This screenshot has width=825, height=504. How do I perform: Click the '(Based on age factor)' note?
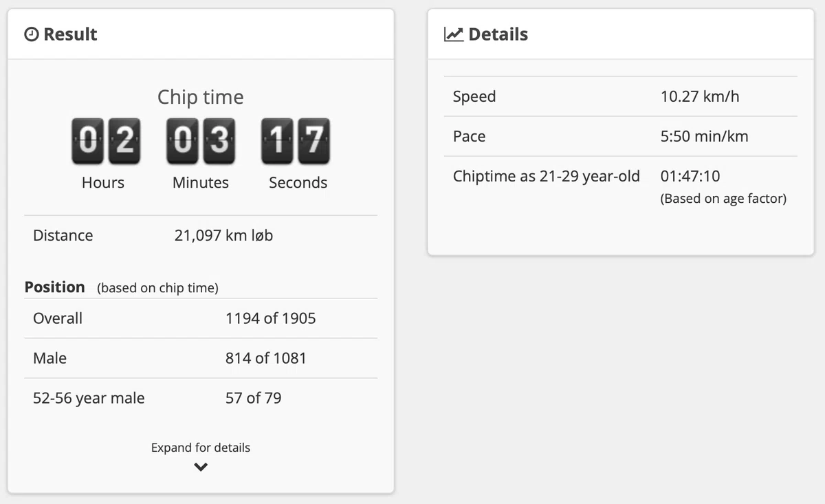[x=723, y=199]
